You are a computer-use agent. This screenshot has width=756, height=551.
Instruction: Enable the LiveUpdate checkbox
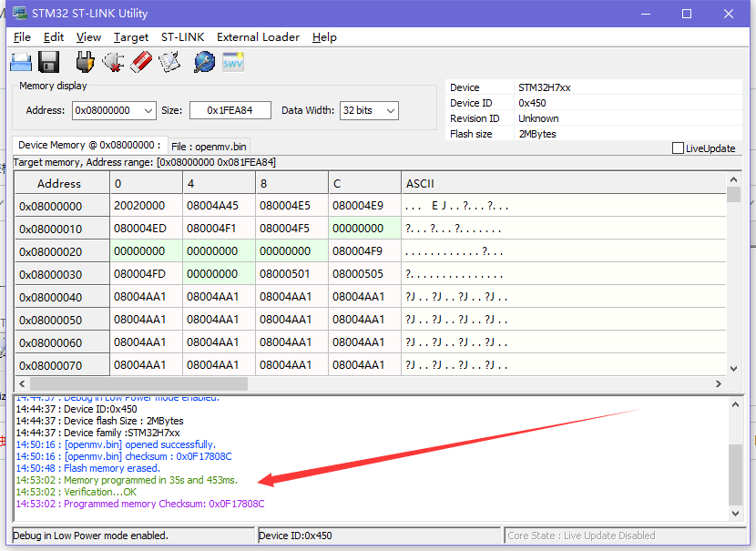678,148
